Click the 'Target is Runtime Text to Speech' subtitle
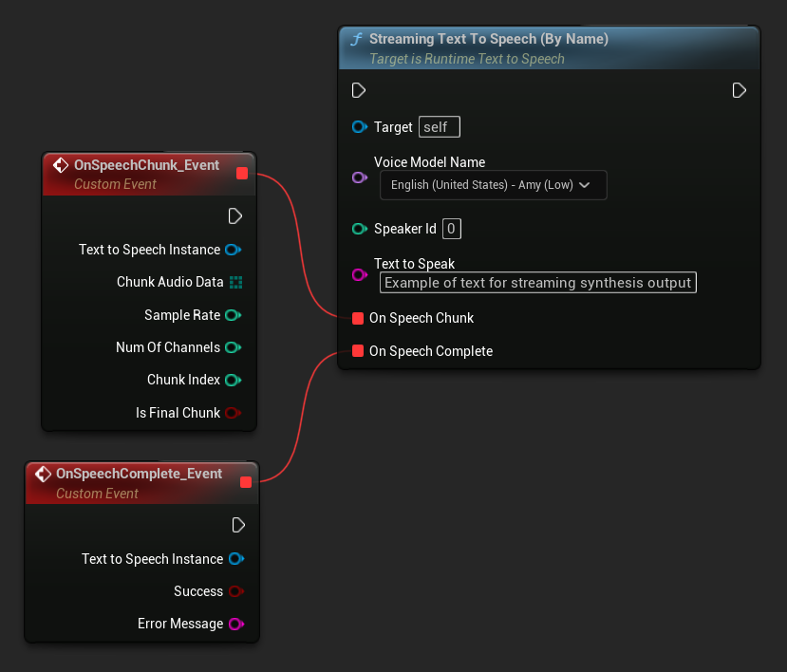Image resolution: width=787 pixels, height=672 pixels. click(x=467, y=59)
